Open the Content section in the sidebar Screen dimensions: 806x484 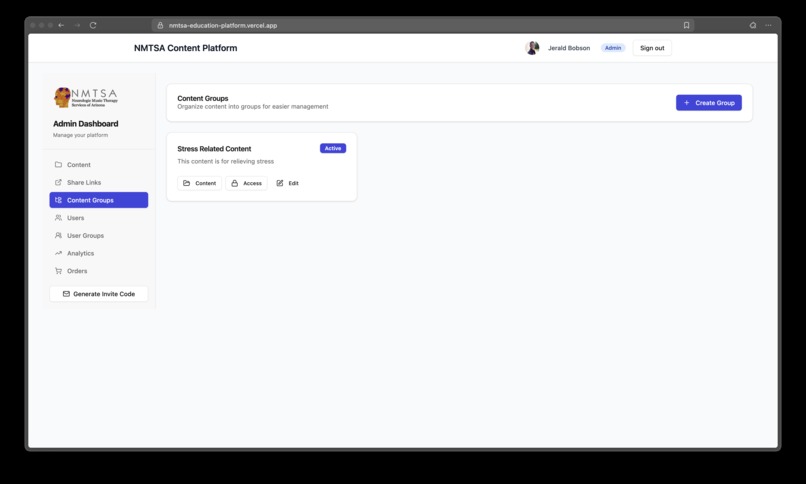pyautogui.click(x=99, y=165)
